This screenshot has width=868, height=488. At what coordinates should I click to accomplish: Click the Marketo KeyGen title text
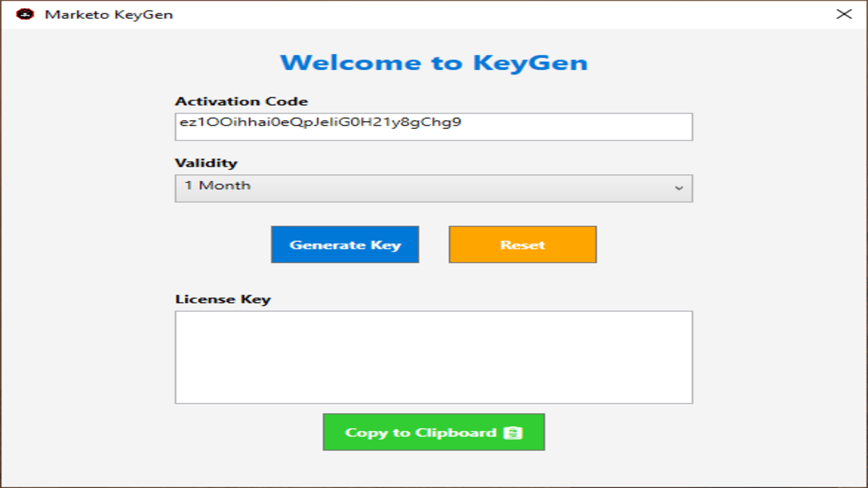pos(108,14)
